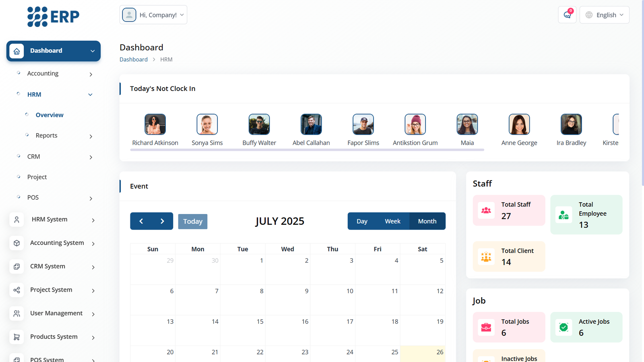Open the Dashboard breadcrumb link
Image resolution: width=644 pixels, height=362 pixels.
[x=134, y=60]
